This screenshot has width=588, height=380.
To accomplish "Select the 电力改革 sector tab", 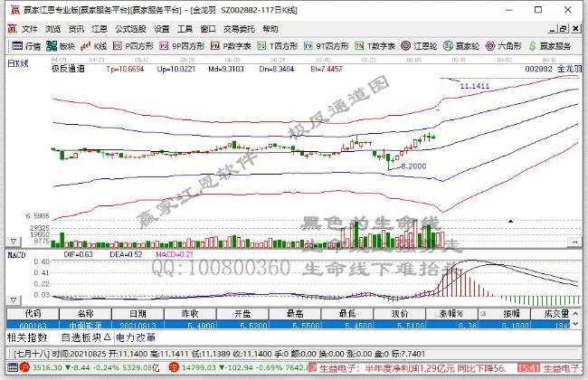I will (x=137, y=337).
